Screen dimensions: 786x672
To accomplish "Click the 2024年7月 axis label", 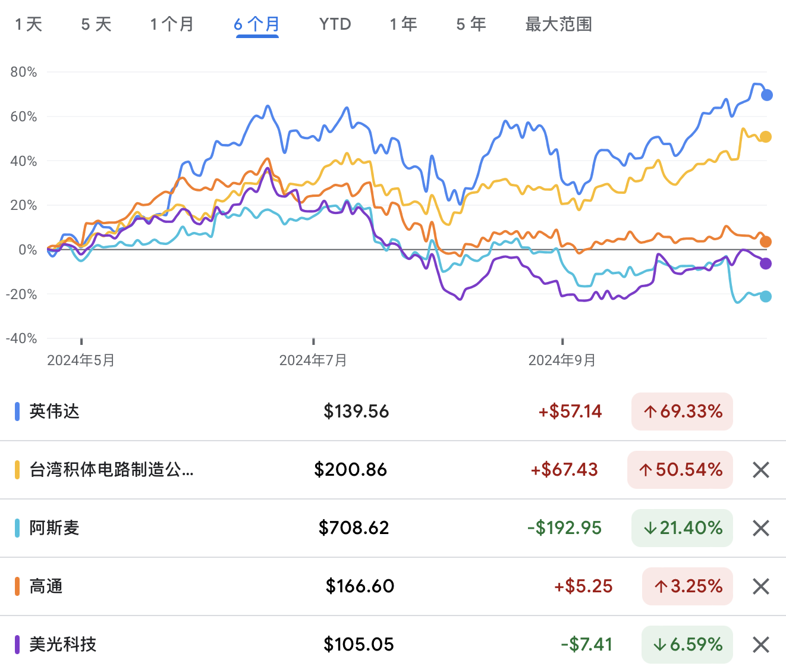I will pyautogui.click(x=313, y=360).
